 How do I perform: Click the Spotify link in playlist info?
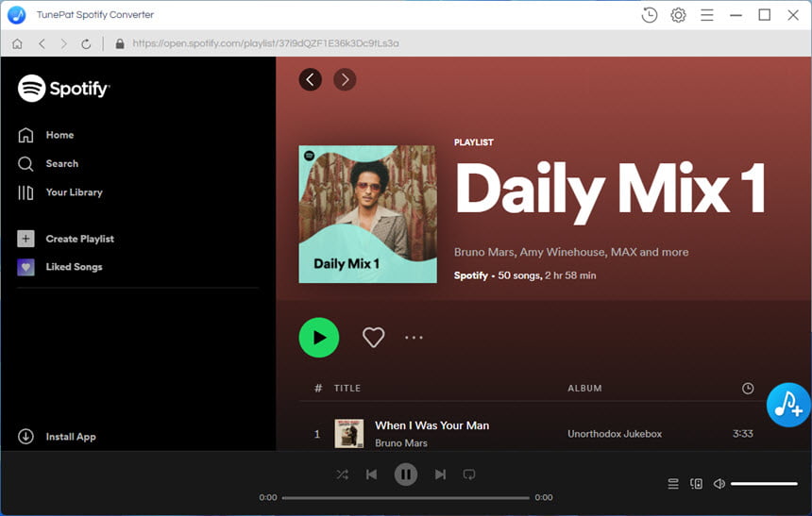[x=471, y=275]
